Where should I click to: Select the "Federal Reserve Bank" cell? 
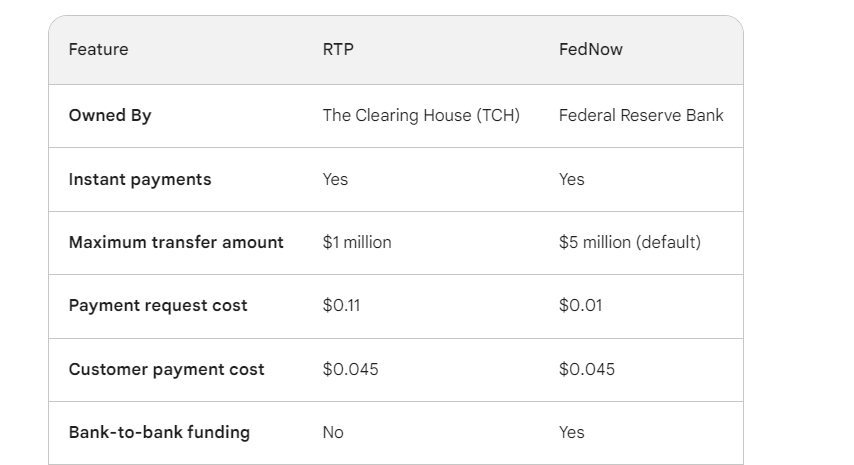click(x=641, y=115)
